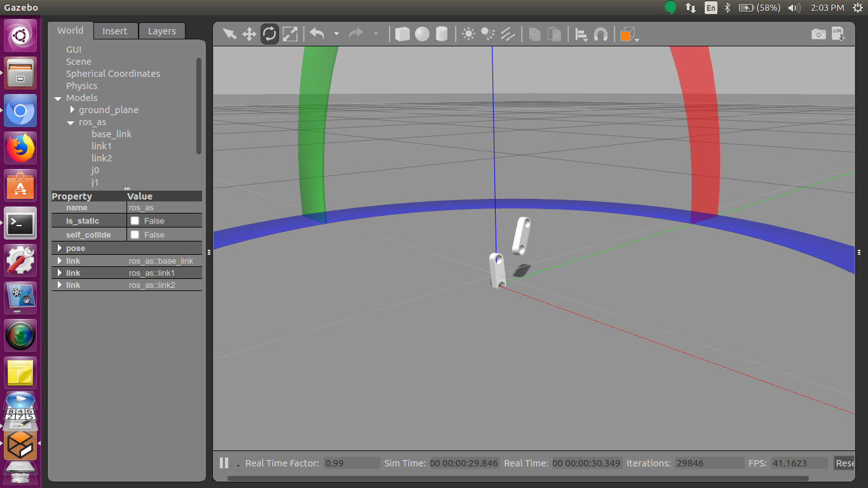This screenshot has height=488, width=868.
Task: Click the copy icon in toolbar
Action: point(535,34)
